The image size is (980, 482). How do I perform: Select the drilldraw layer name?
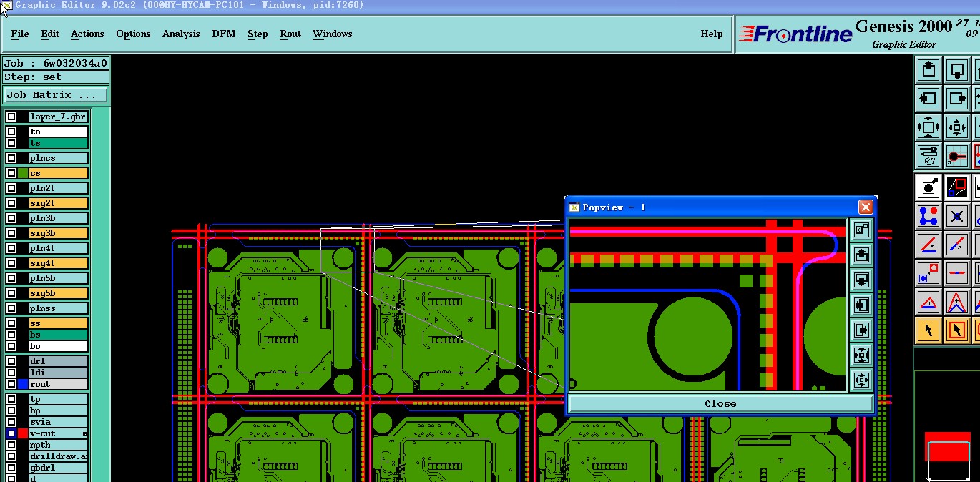(59, 456)
